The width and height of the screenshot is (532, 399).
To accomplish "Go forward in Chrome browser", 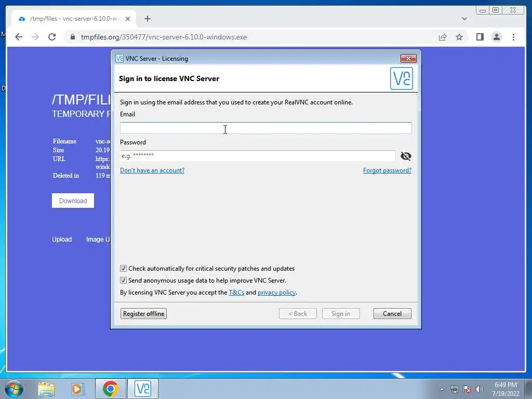I will (35, 37).
